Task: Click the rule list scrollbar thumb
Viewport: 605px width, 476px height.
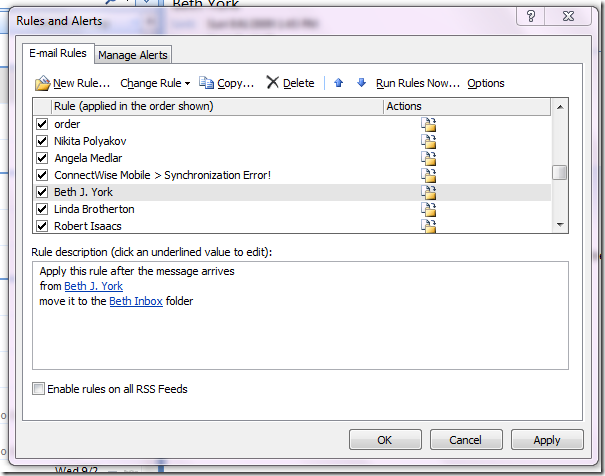Action: 559,172
